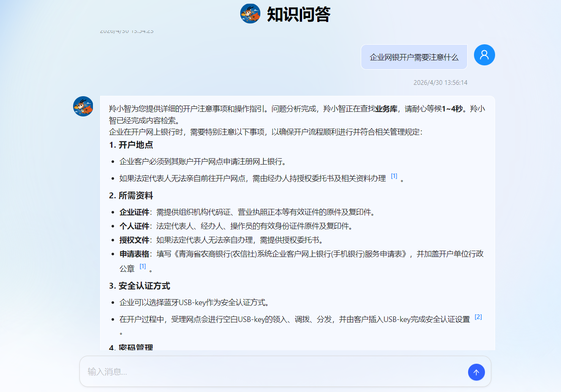The height and width of the screenshot is (392, 561).
Task: Click the 知识问答 page title
Action: (x=298, y=14)
